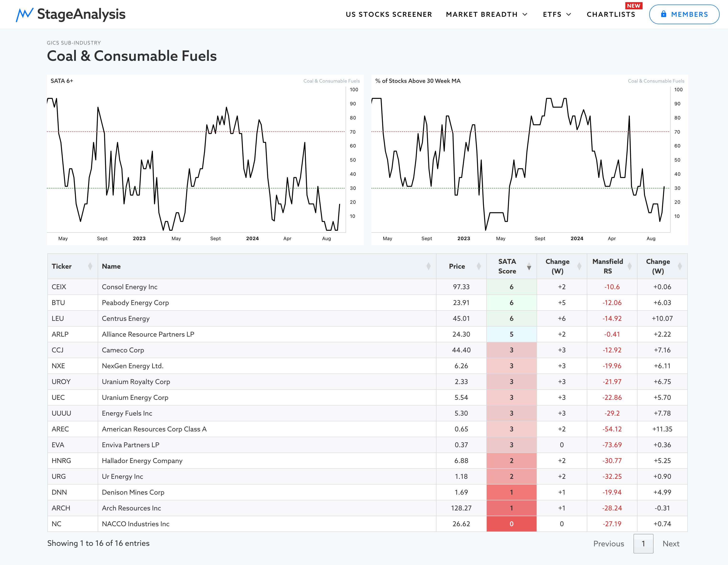Image resolution: width=728 pixels, height=565 pixels.
Task: Click Alliance Resource Partners LP name
Action: point(148,334)
